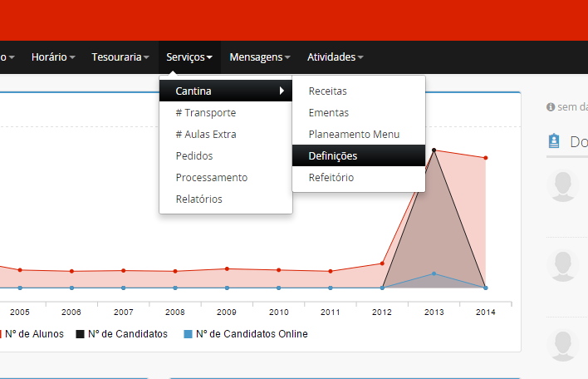This screenshot has height=379, width=588.
Task: Click the first user avatar in right panel
Action: pyautogui.click(x=564, y=185)
